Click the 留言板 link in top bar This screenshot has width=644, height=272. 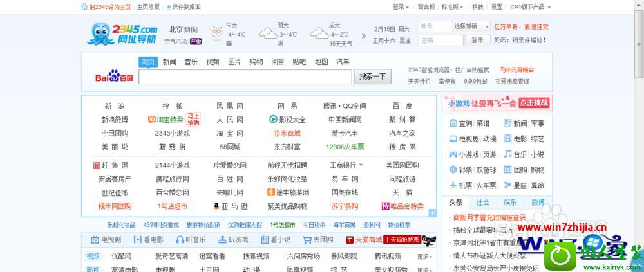pyautogui.click(x=426, y=7)
